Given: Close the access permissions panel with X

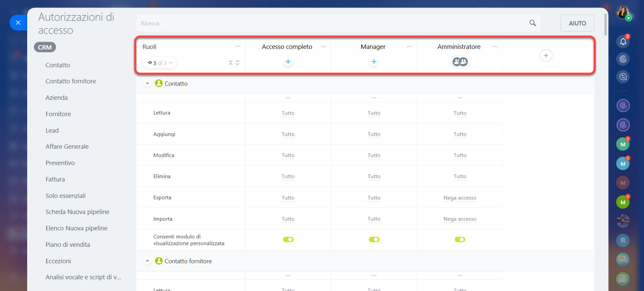Looking at the screenshot, I should [18, 23].
